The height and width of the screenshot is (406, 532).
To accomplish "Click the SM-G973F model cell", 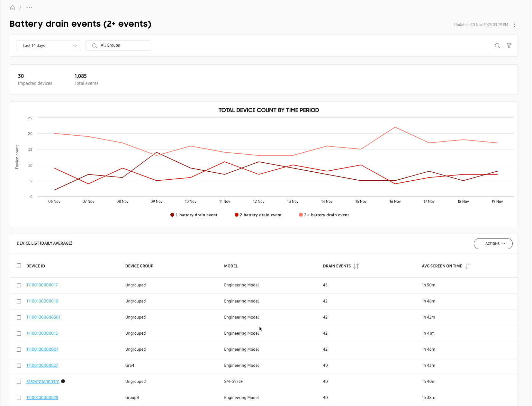I will [233, 382].
